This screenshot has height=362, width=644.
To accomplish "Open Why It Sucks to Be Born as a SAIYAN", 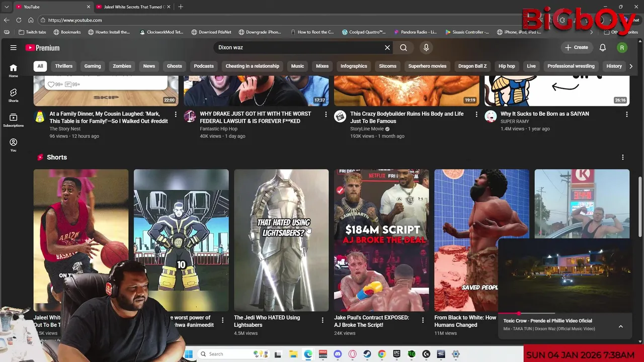I will click(544, 114).
